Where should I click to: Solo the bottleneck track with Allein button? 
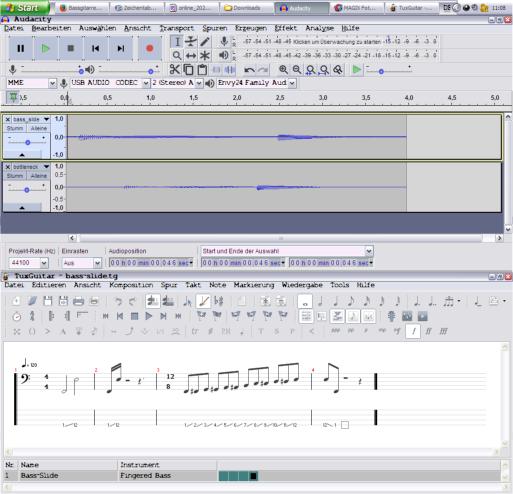38,176
